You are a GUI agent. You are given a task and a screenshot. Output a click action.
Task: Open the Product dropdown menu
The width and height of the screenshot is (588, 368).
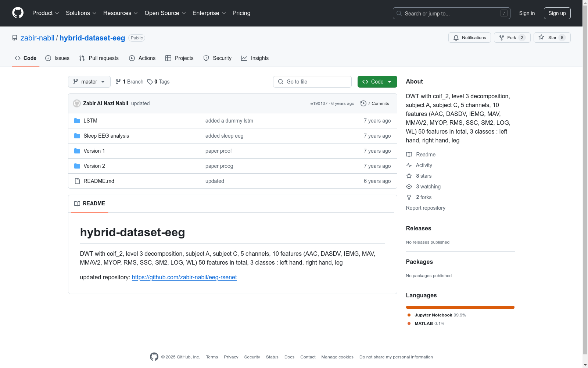(46, 13)
